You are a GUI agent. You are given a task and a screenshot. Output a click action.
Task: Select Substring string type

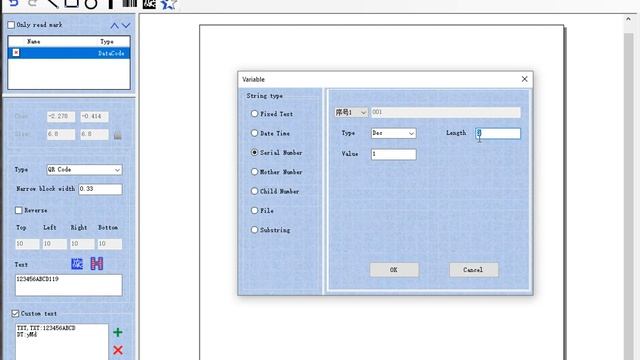click(x=254, y=230)
